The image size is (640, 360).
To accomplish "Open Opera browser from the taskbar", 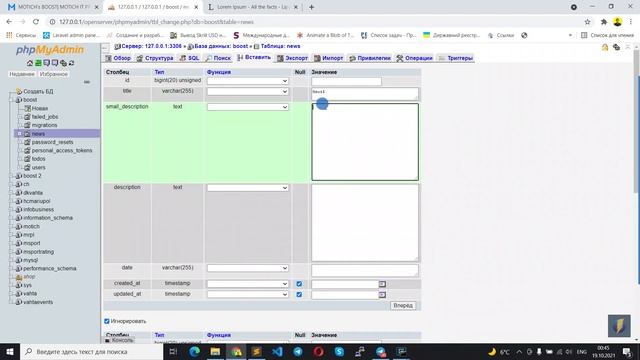I will click(x=318, y=351).
